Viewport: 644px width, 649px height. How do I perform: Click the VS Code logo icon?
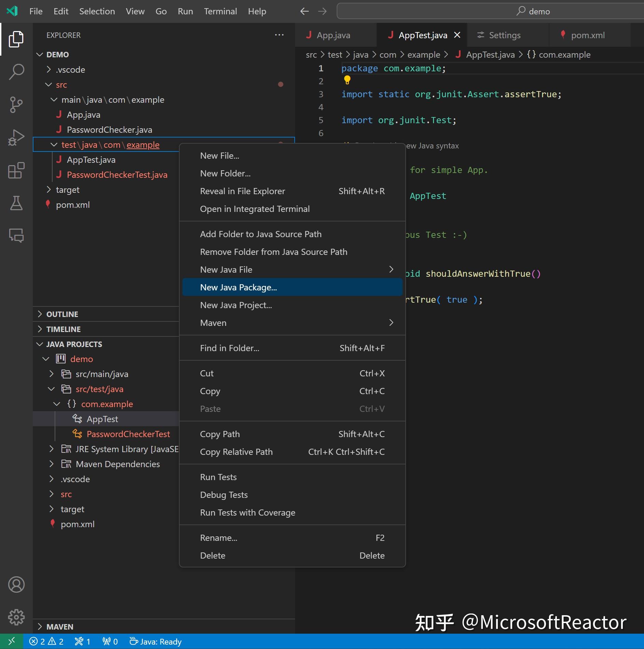coord(12,11)
